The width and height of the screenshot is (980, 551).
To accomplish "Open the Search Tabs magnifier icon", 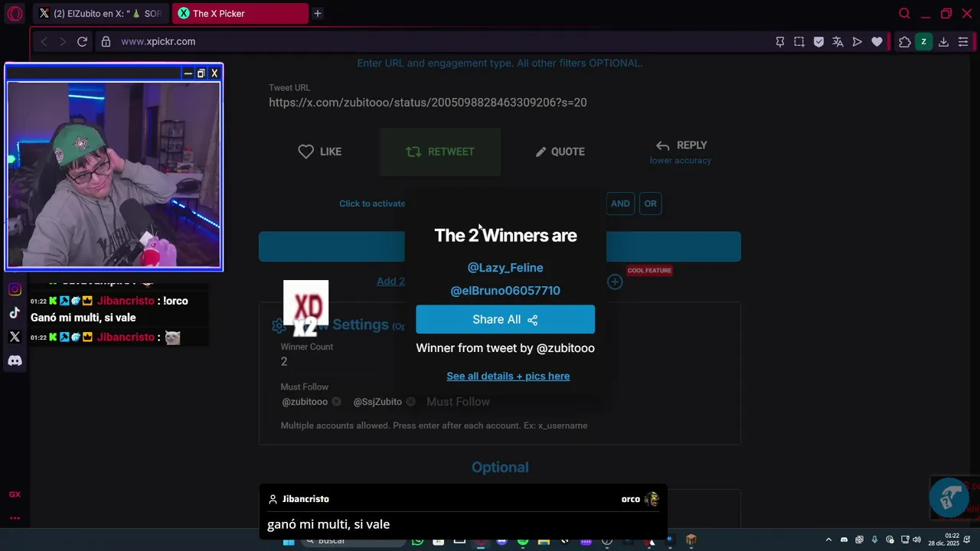I will 904,14.
